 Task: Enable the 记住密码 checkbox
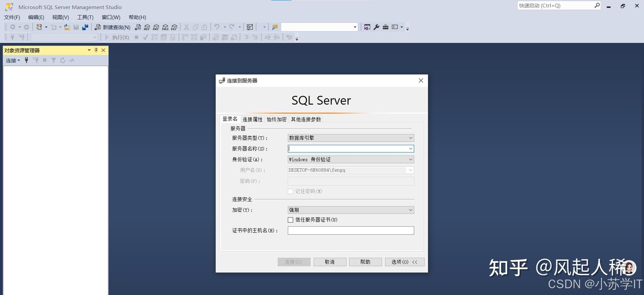(290, 191)
